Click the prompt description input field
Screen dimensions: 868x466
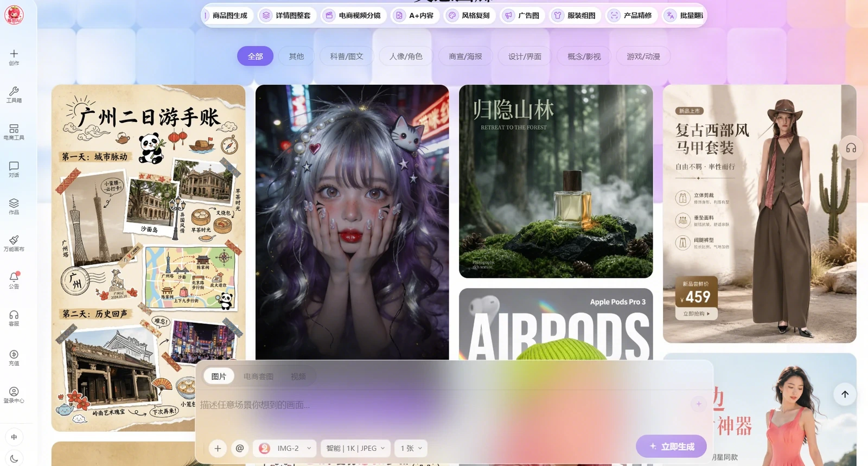[x=445, y=405]
